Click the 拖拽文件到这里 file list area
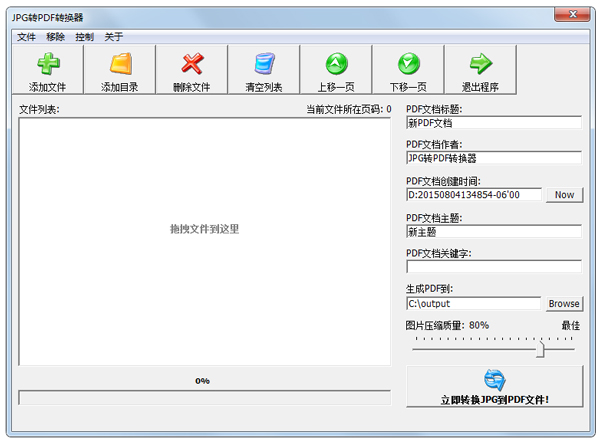Viewport: 600px width, 440px height. click(x=205, y=241)
